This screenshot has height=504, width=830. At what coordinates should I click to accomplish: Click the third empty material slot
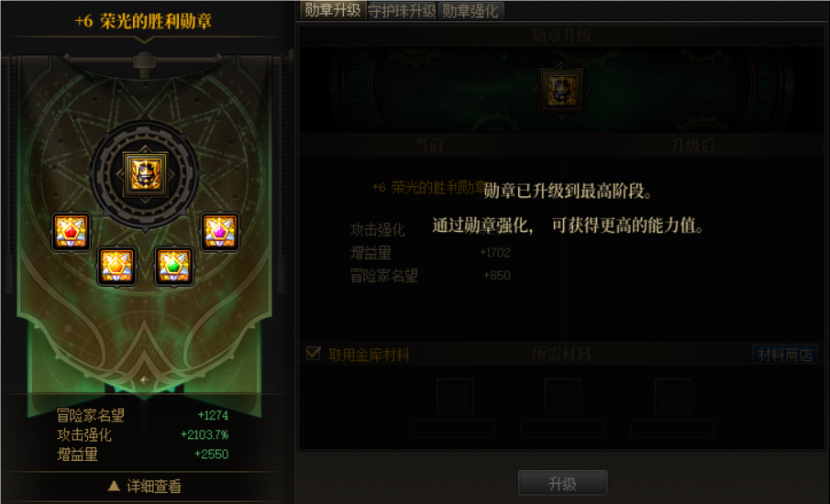click(672, 396)
